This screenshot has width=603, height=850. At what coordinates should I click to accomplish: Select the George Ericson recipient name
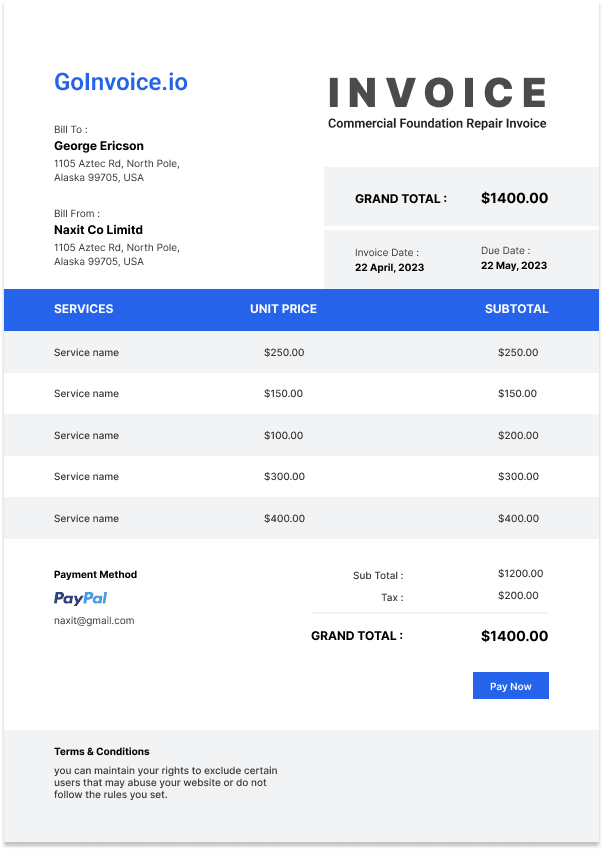(x=99, y=146)
